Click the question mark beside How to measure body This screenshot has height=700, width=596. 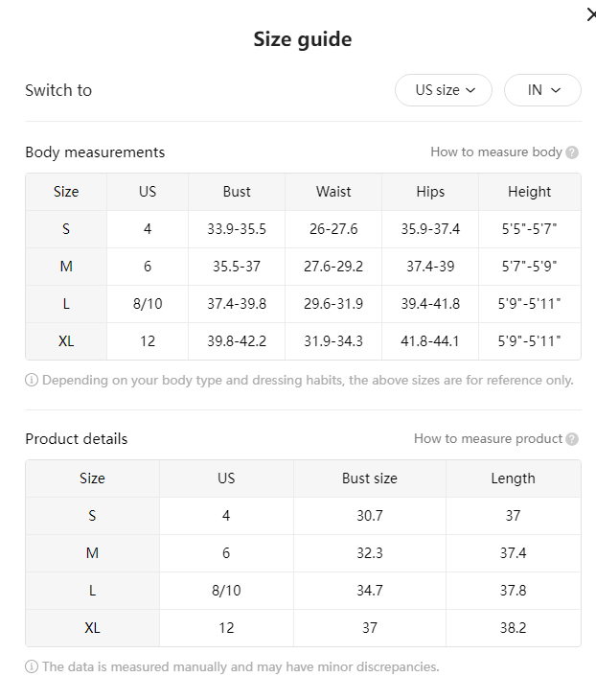point(572,152)
